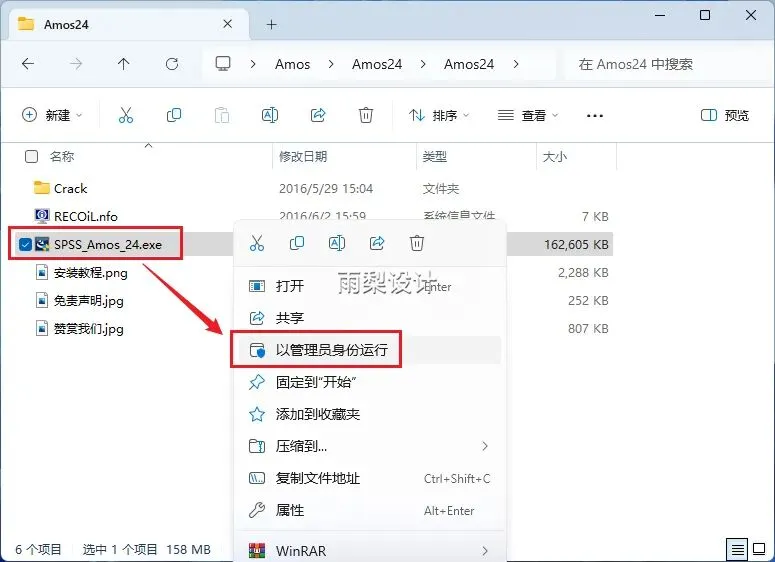Screen dimensions: 775x562
Task: Open the Crack folder
Action: pyautogui.click(x=70, y=188)
